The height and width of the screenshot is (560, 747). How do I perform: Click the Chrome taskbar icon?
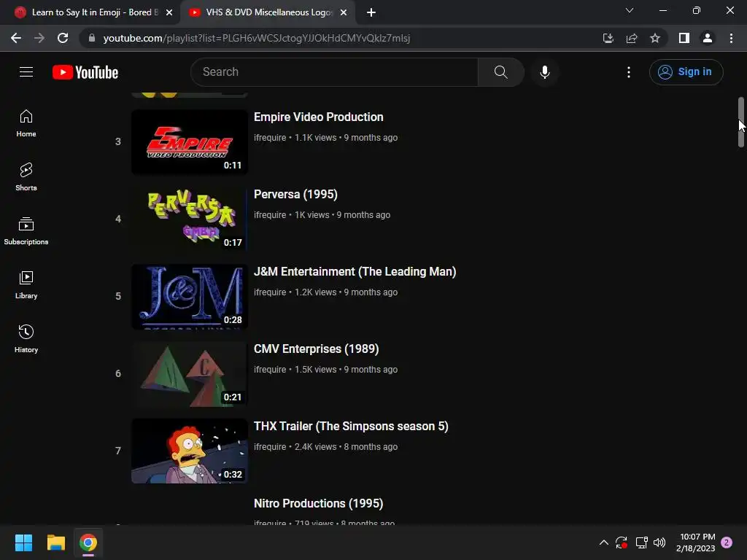pos(88,542)
